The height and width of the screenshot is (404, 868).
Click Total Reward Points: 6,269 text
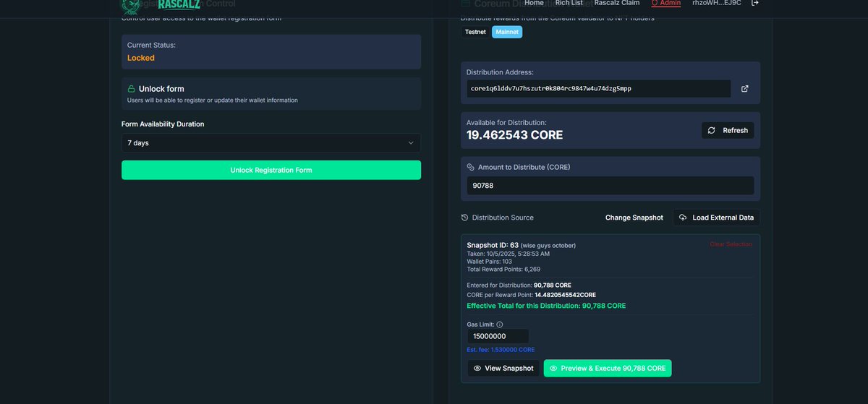click(503, 270)
